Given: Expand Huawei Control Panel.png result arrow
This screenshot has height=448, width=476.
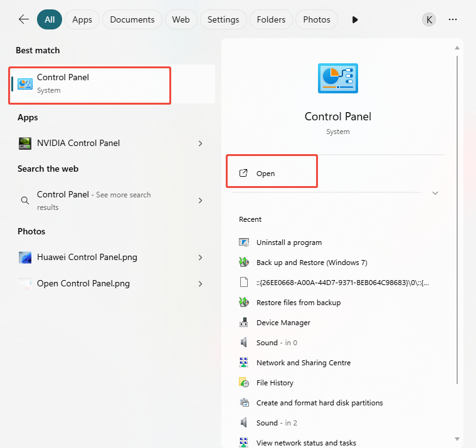Looking at the screenshot, I should 200,258.
